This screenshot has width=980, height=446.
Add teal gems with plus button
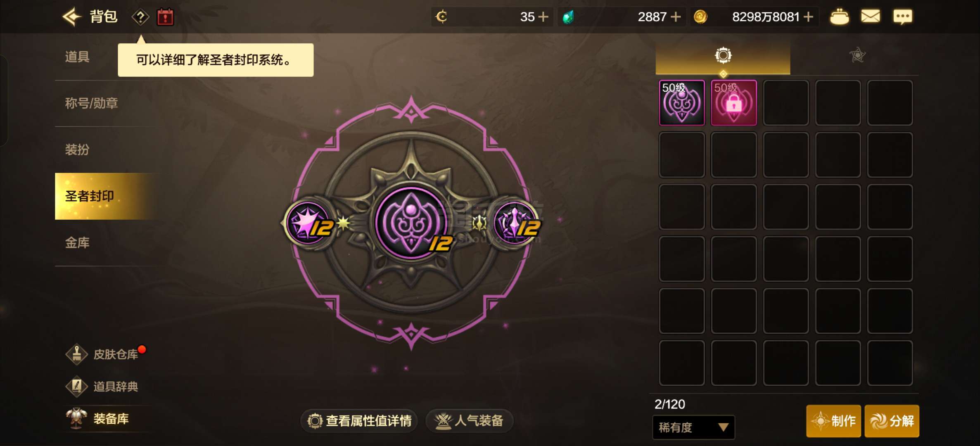click(676, 17)
